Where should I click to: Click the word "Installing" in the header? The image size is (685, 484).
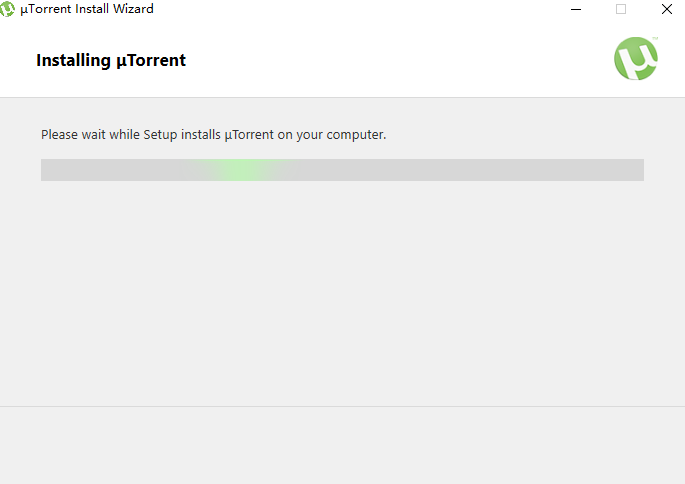click(73, 60)
